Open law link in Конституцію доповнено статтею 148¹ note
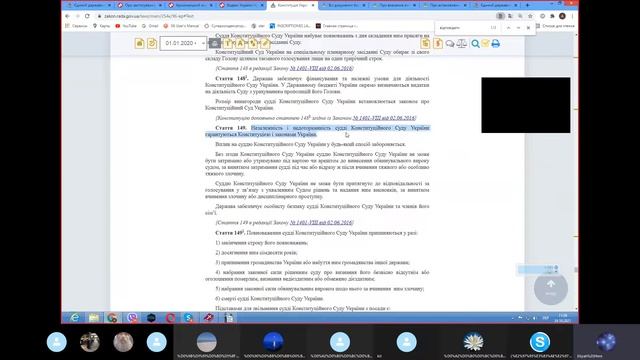The image size is (640, 360). pyautogui.click(x=383, y=118)
